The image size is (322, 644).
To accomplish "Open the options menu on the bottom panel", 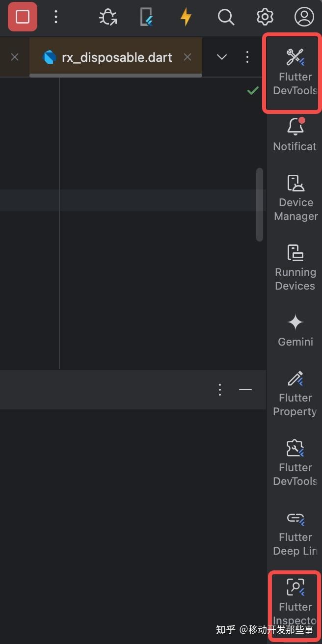I will (219, 390).
